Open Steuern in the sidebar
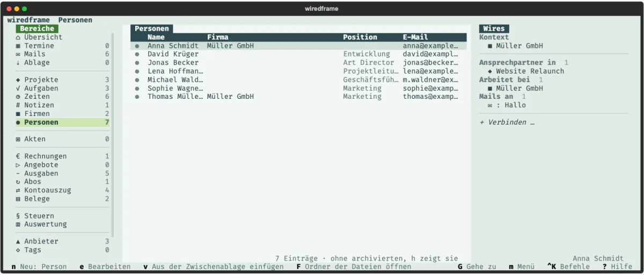Image resolution: width=644 pixels, height=275 pixels. click(x=63, y=216)
